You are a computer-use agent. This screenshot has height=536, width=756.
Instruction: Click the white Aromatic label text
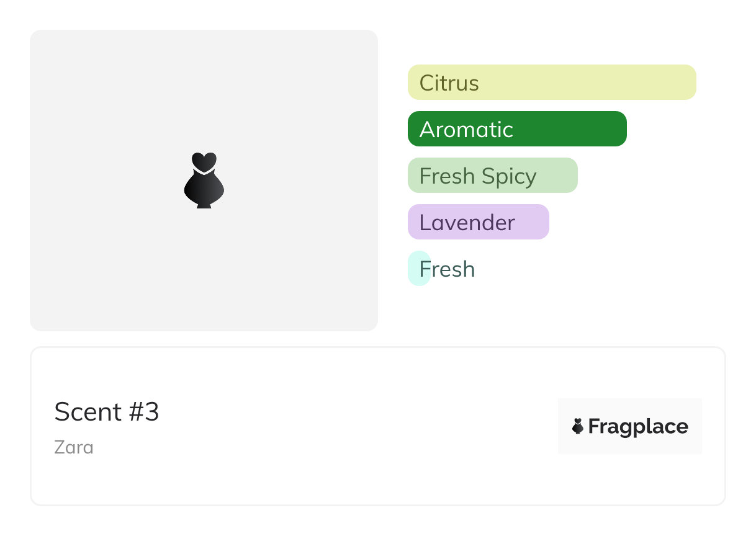click(x=466, y=129)
